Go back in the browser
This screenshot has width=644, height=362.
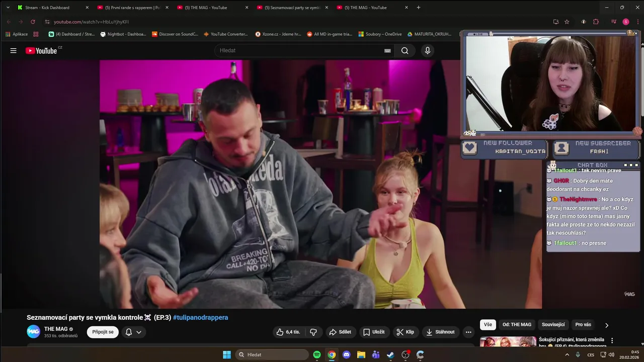(9, 22)
